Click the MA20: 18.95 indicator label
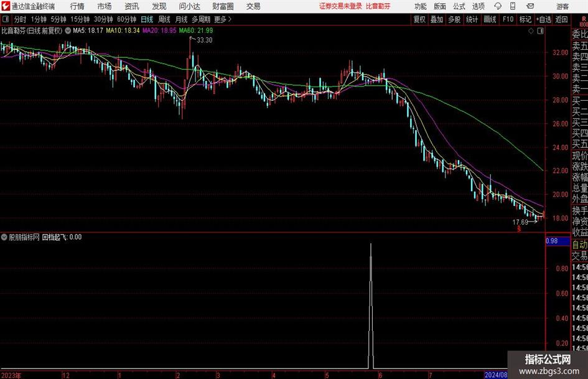The height and width of the screenshot is (379, 588). click(159, 30)
